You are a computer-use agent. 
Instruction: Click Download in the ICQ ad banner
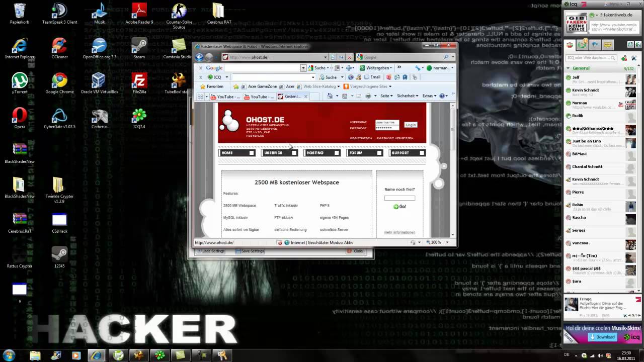602,337
